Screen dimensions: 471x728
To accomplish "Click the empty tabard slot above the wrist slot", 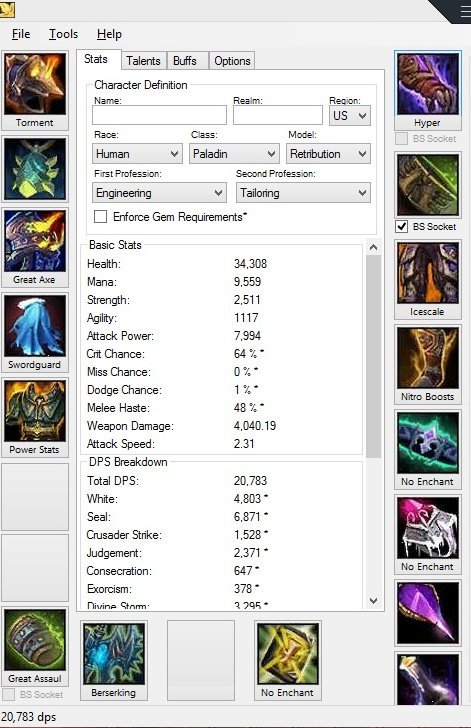I will pyautogui.click(x=35, y=567).
